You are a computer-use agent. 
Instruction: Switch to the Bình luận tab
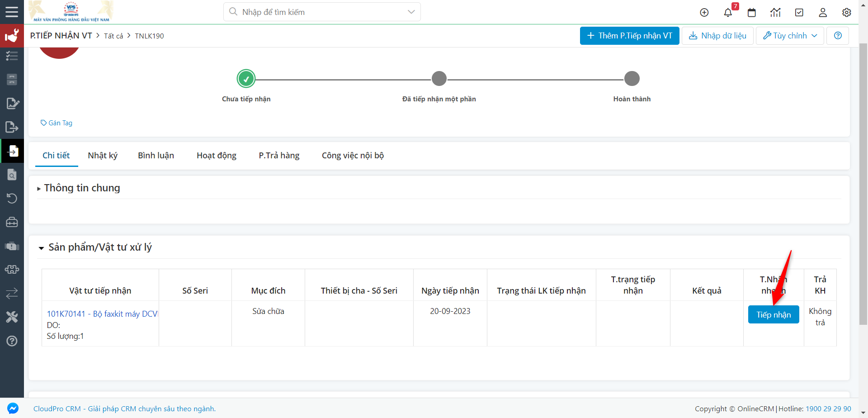156,156
